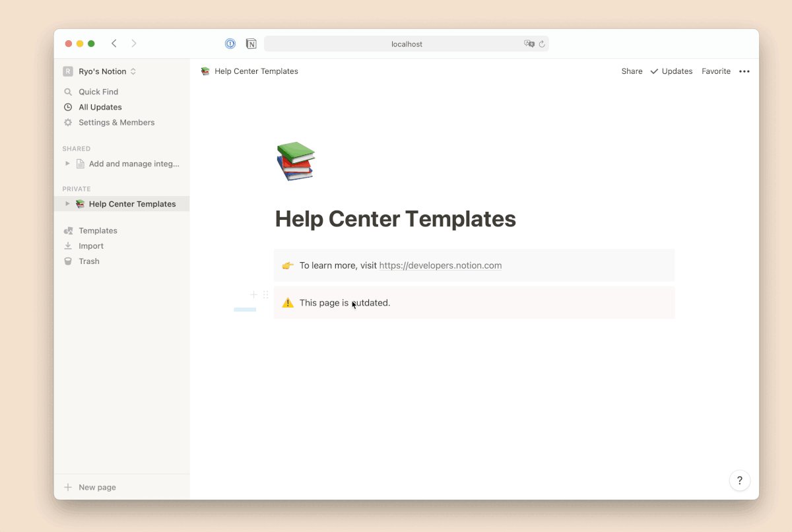Expand the Help Center Templates sidebar page
The height and width of the screenshot is (532, 792).
[67, 204]
